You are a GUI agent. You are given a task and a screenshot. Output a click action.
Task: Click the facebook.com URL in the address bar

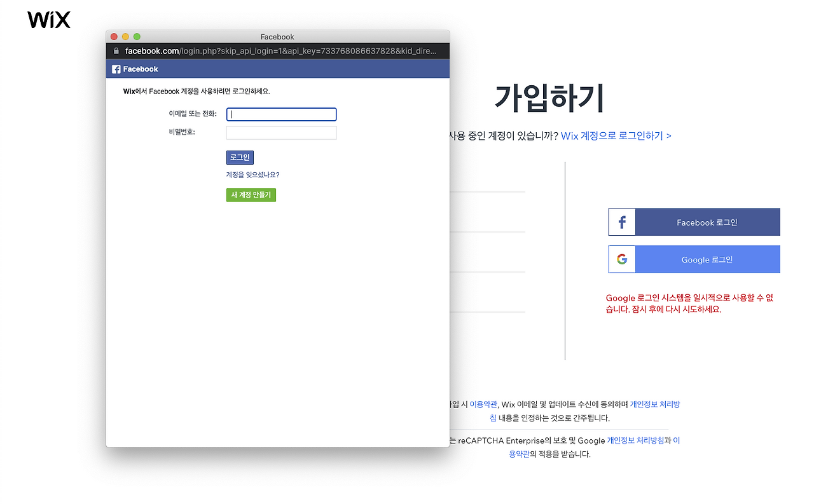click(x=281, y=51)
